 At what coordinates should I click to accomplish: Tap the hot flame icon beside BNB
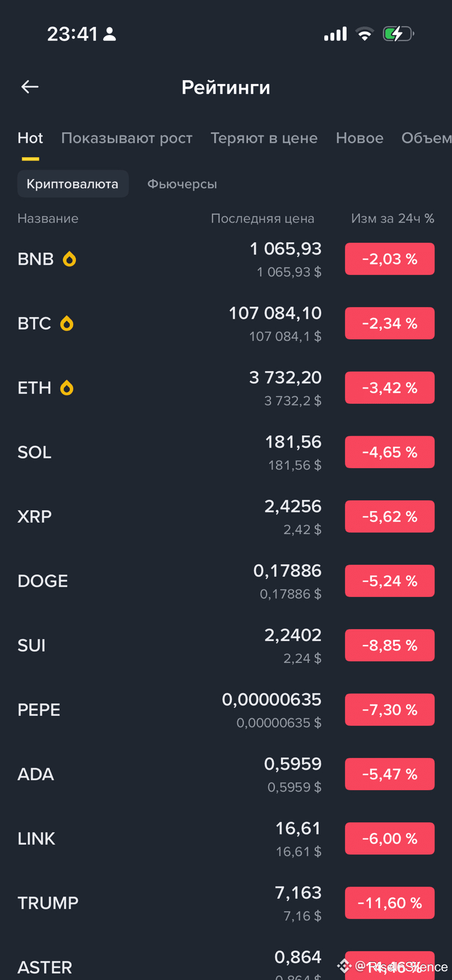[x=69, y=259]
